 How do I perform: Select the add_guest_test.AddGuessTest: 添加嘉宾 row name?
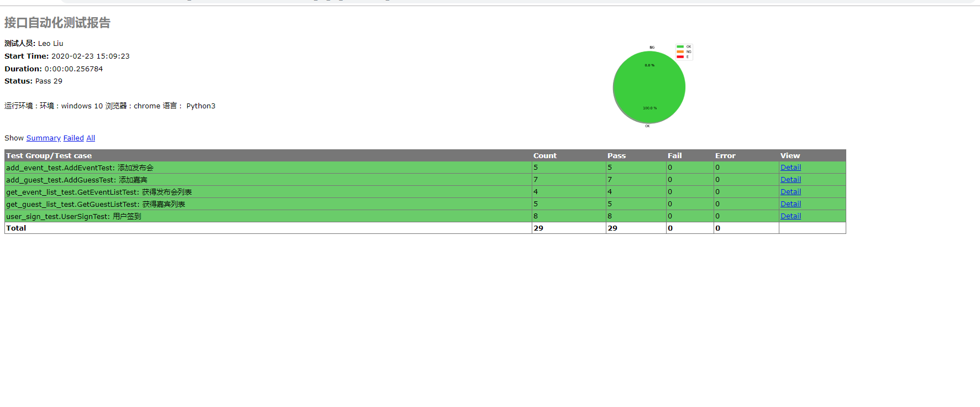point(77,180)
